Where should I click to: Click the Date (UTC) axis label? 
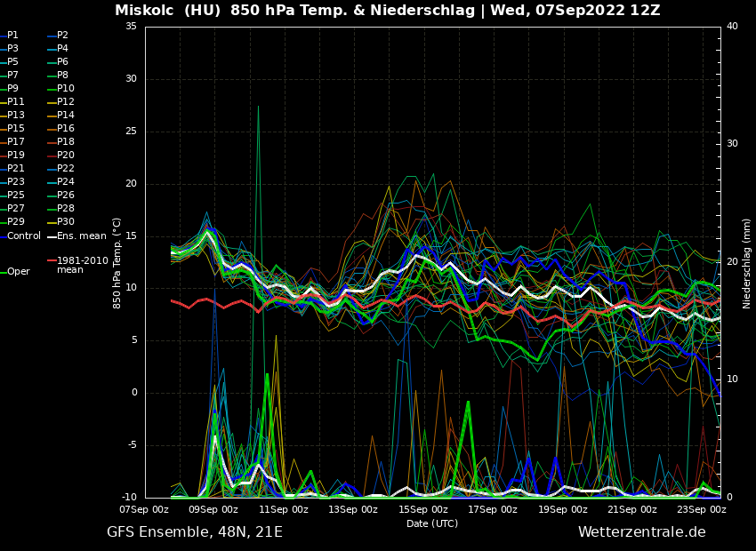(432, 524)
